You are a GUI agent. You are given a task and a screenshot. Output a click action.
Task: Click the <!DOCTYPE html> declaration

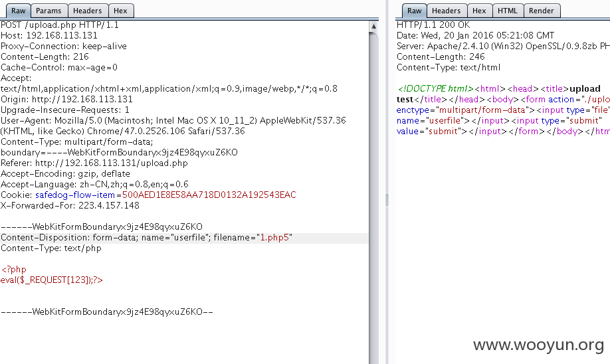point(436,88)
